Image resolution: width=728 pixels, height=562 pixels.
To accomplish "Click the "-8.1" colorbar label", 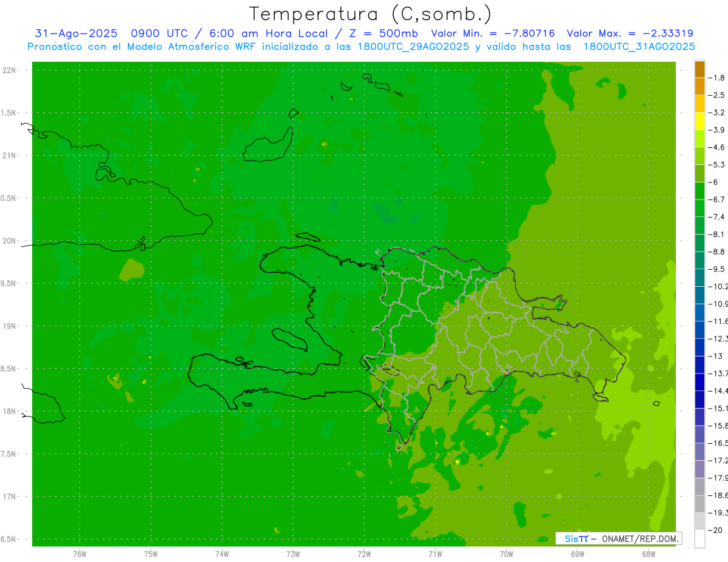I will pyautogui.click(x=717, y=234).
